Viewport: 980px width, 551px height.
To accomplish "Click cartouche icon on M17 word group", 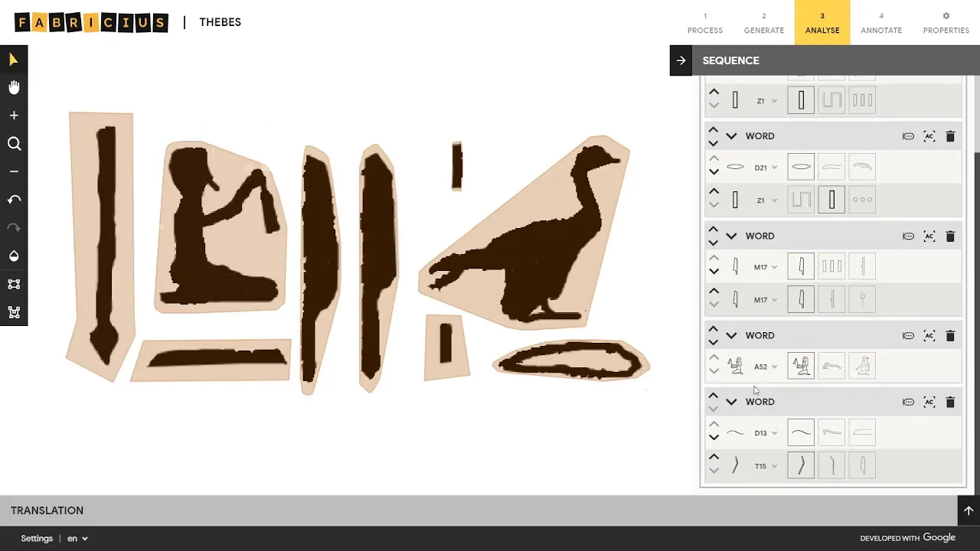I will 908,236.
